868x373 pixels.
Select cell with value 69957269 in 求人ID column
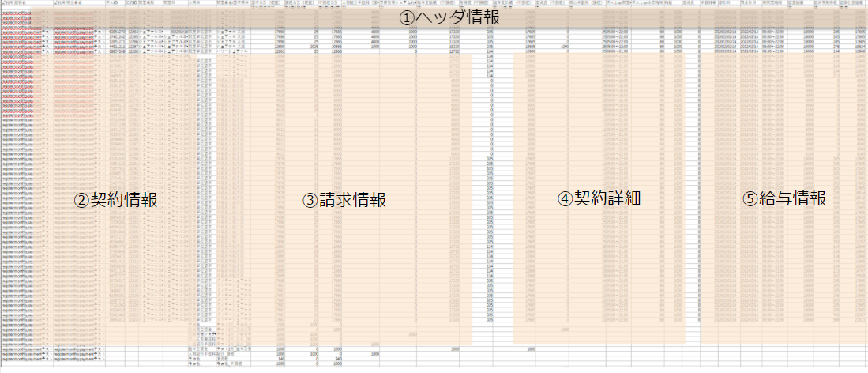[x=116, y=51]
